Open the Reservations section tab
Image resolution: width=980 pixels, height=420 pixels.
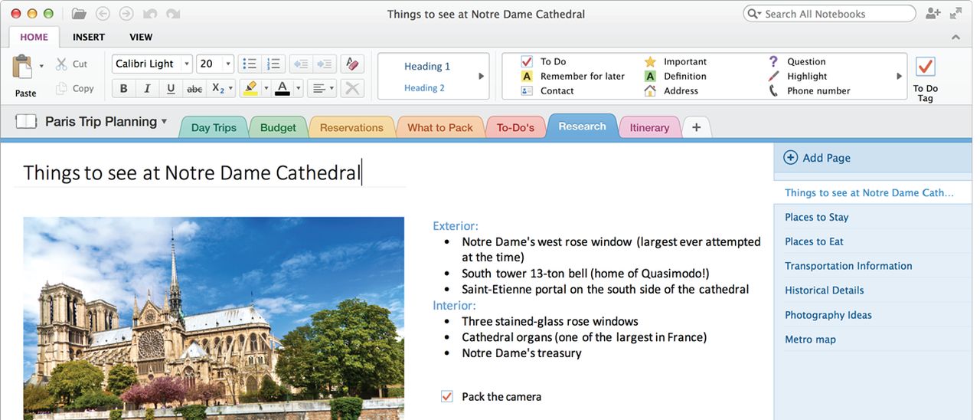point(351,127)
